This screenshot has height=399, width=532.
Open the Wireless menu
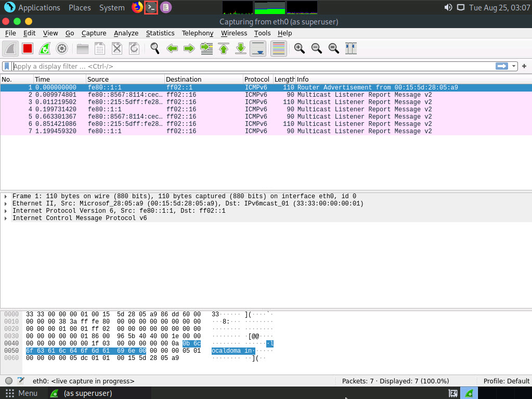click(234, 33)
